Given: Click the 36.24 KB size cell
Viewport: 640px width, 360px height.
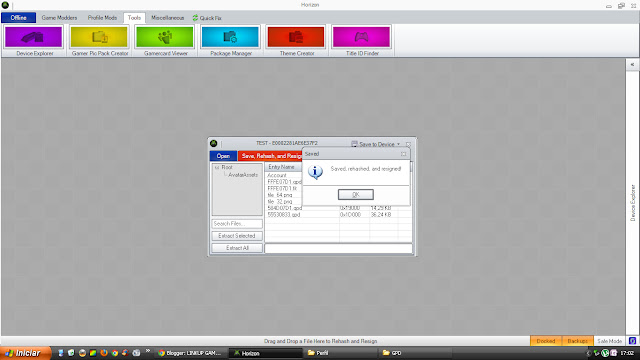Looking at the screenshot, I should [381, 215].
